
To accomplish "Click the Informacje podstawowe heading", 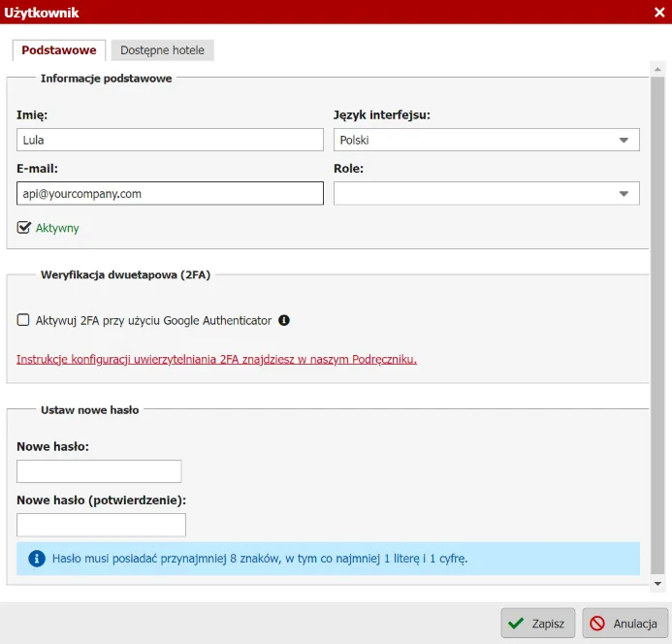I will [107, 79].
